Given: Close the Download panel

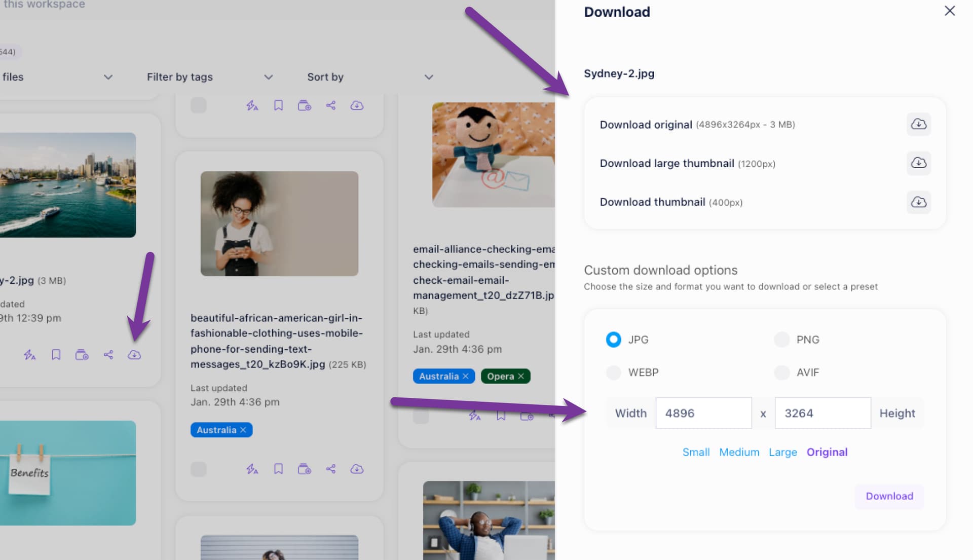Looking at the screenshot, I should 950,11.
